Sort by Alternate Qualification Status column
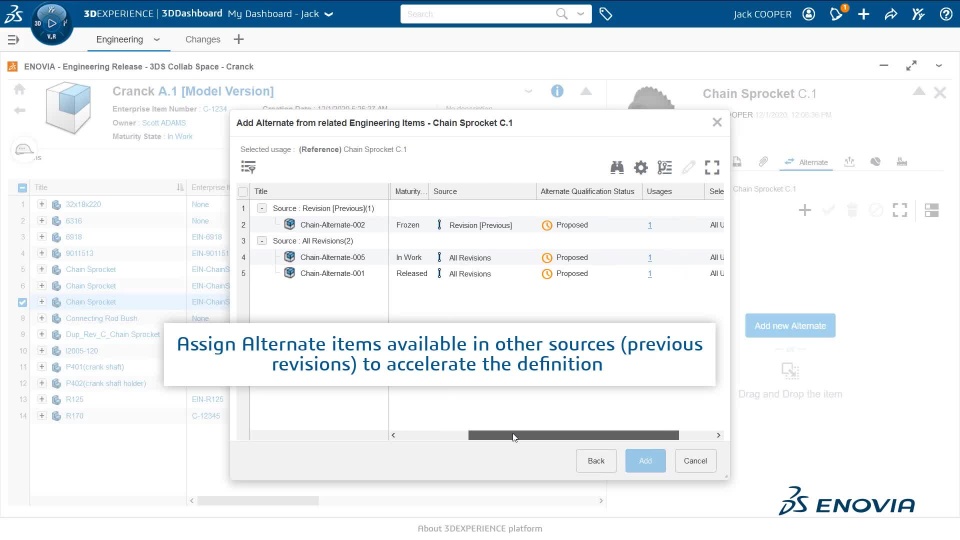This screenshot has height=540, width=960. (x=587, y=192)
